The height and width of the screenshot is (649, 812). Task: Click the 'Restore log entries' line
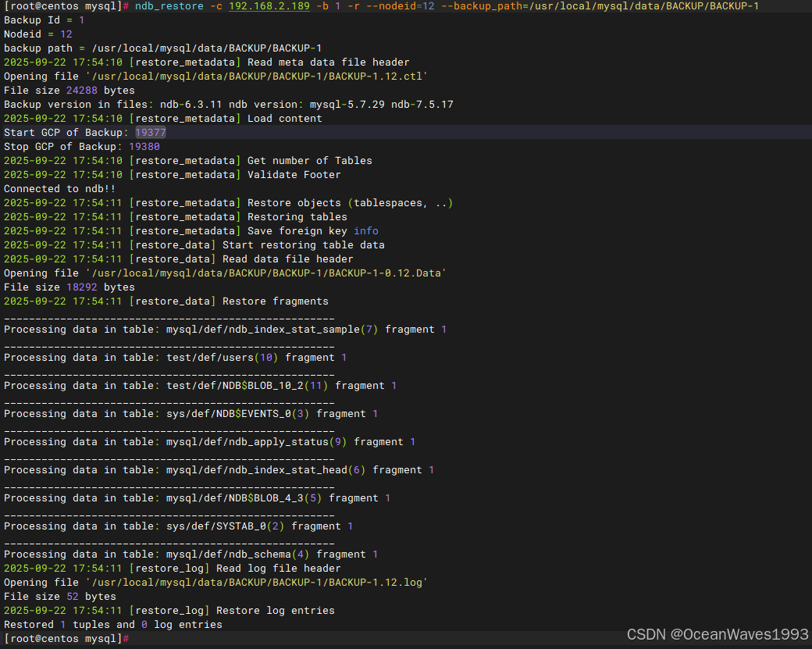[x=169, y=610]
